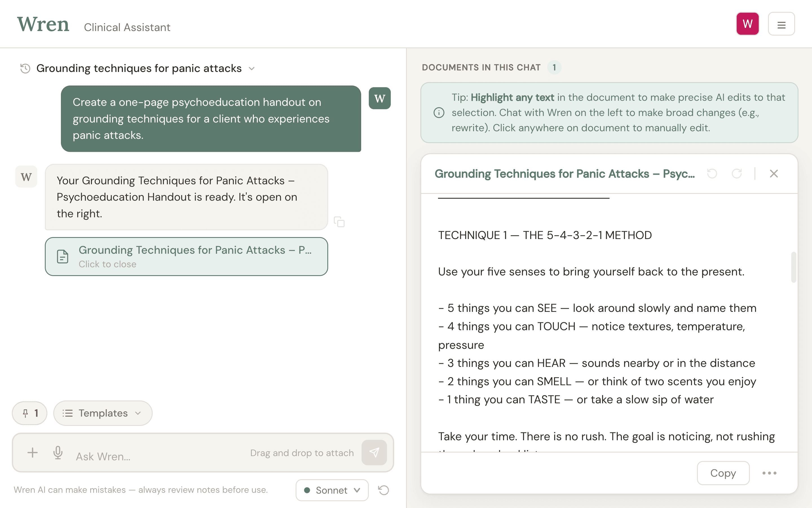
Task: Open the Templates dropdown
Action: tap(103, 413)
